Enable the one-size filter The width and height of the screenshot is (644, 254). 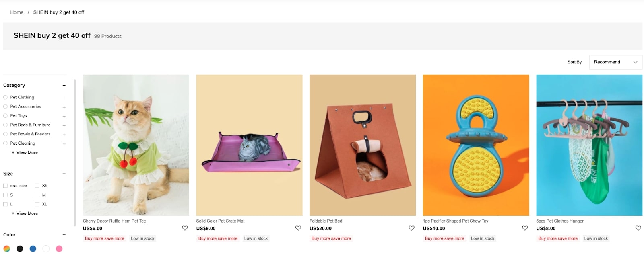pyautogui.click(x=5, y=185)
